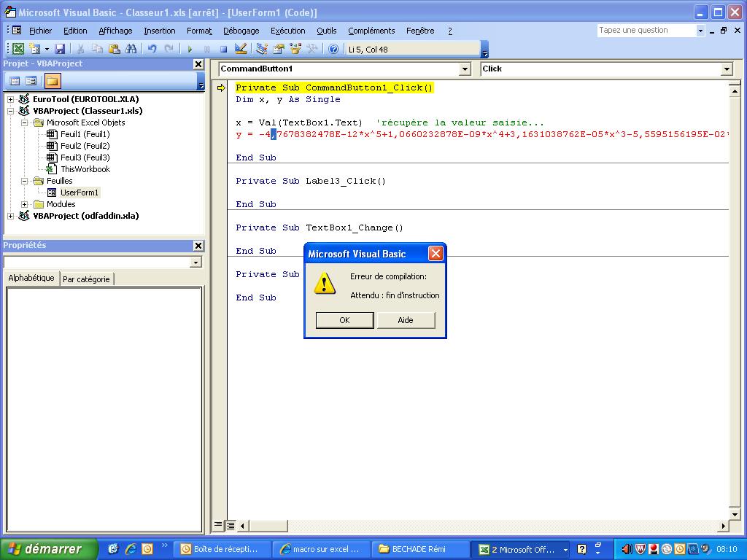The width and height of the screenshot is (747, 560).
Task: Click volume speaker icon in system tray
Action: 627,549
